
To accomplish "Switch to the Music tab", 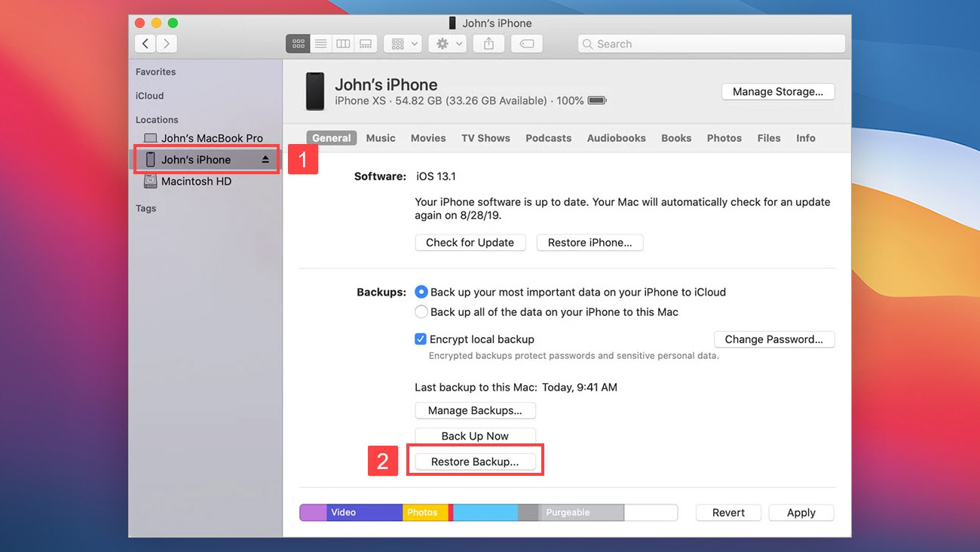I will tap(381, 138).
